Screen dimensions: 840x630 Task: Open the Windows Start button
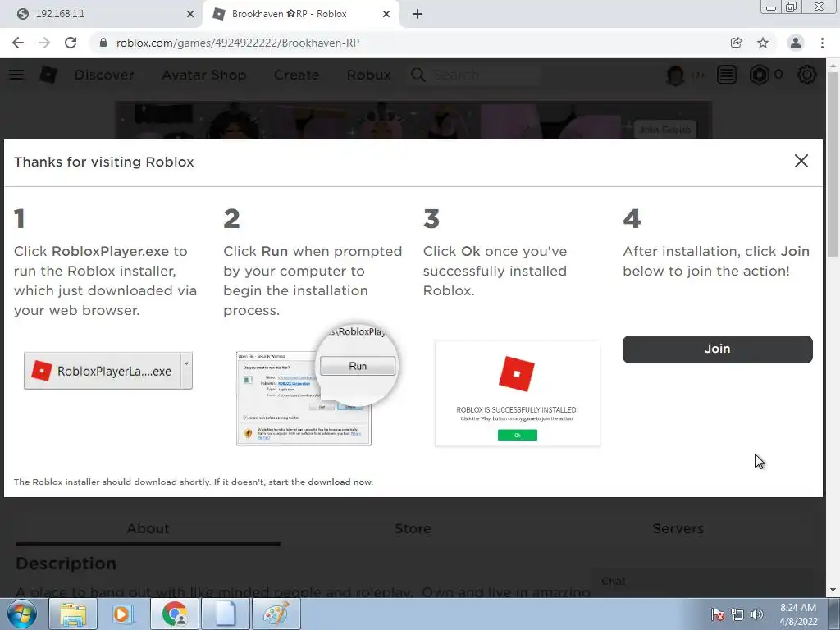coord(21,614)
